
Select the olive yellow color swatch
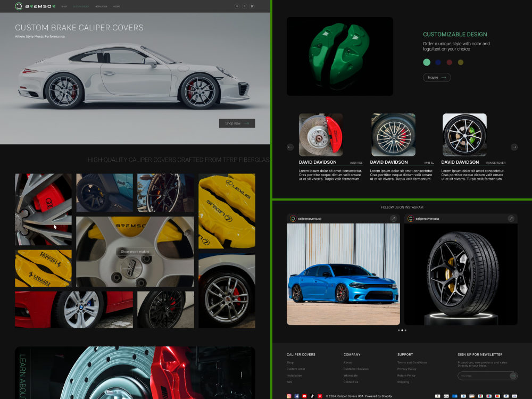460,62
